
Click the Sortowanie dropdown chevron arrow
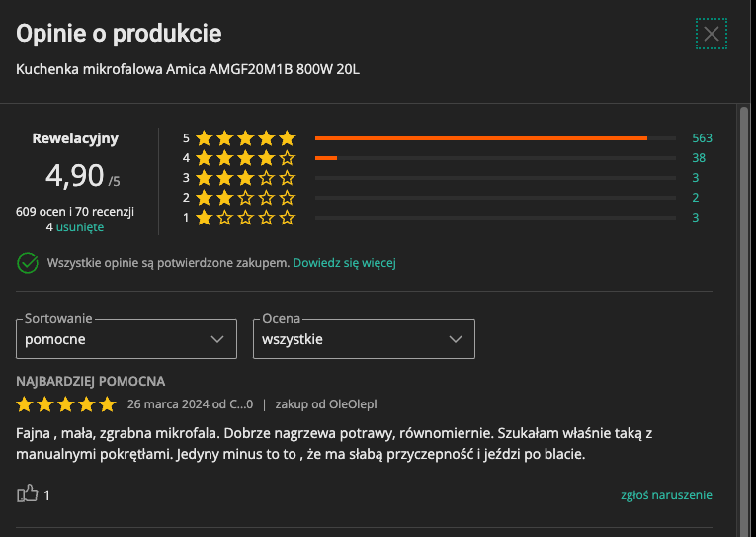[x=217, y=339]
